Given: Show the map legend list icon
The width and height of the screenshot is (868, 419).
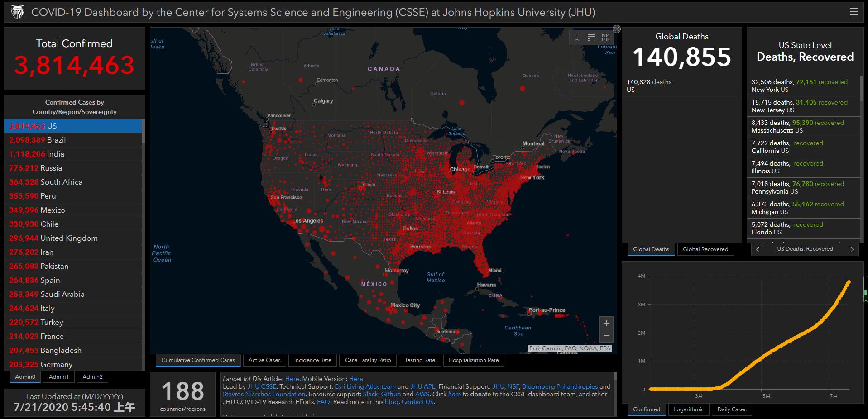Looking at the screenshot, I should click(591, 38).
